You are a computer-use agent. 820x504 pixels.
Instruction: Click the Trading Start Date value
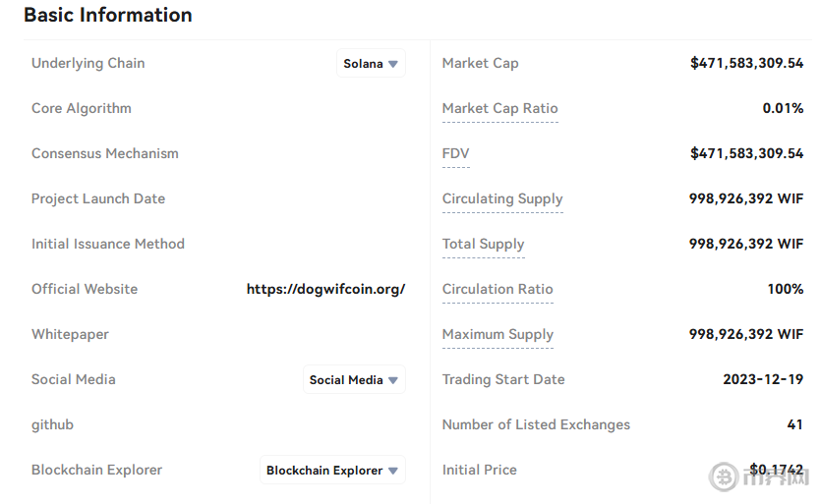(x=763, y=380)
